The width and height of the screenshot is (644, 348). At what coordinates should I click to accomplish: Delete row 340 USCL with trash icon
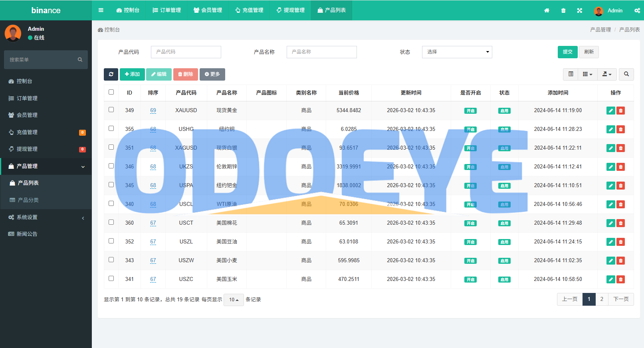620,204
